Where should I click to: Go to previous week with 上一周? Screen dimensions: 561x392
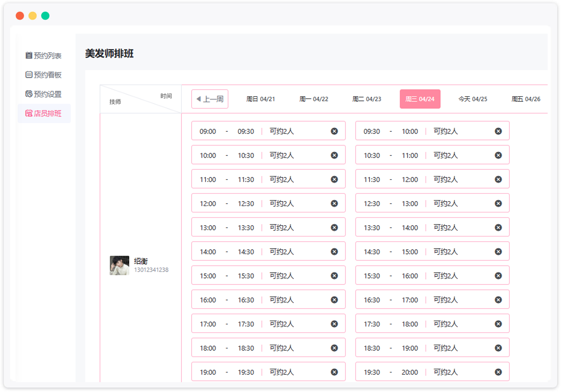tap(210, 99)
